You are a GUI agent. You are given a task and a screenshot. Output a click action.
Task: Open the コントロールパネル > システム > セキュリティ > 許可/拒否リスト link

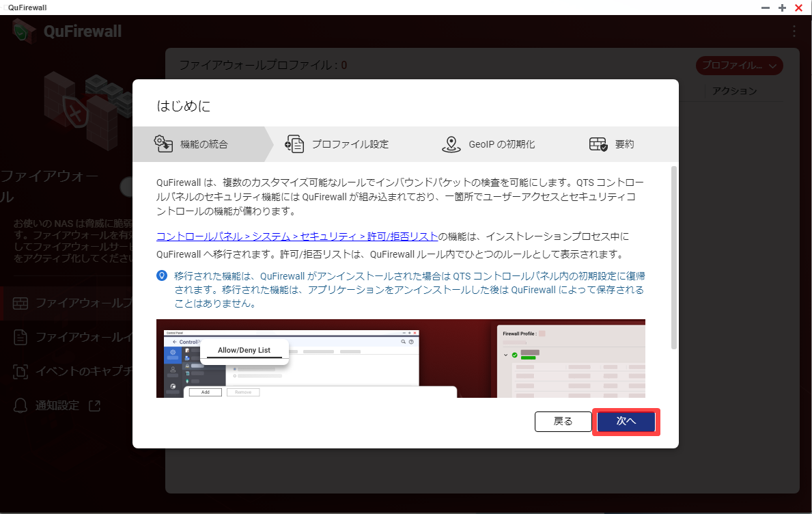pyautogui.click(x=297, y=236)
